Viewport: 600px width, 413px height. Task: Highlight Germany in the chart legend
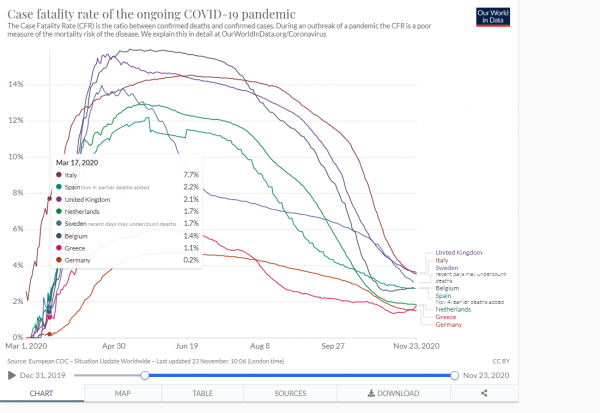point(447,325)
